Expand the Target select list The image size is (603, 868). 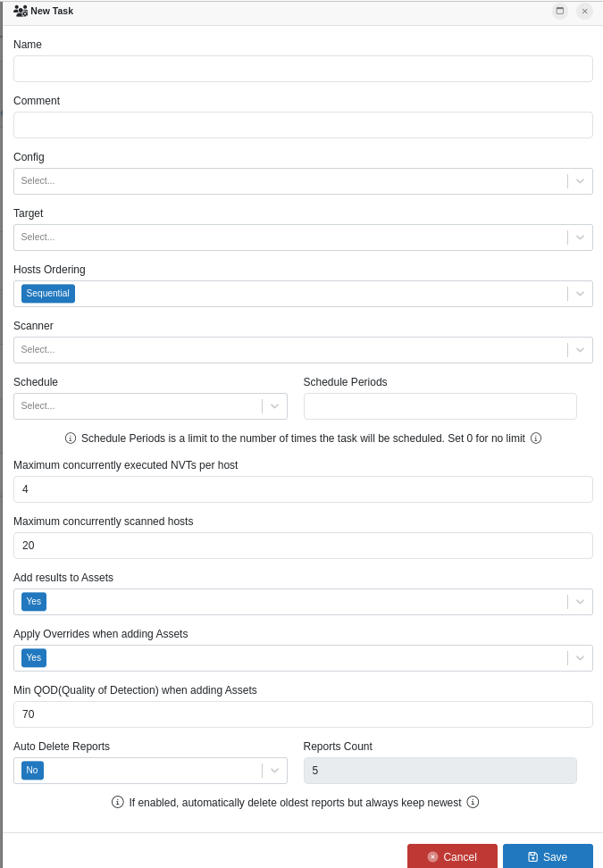click(580, 238)
